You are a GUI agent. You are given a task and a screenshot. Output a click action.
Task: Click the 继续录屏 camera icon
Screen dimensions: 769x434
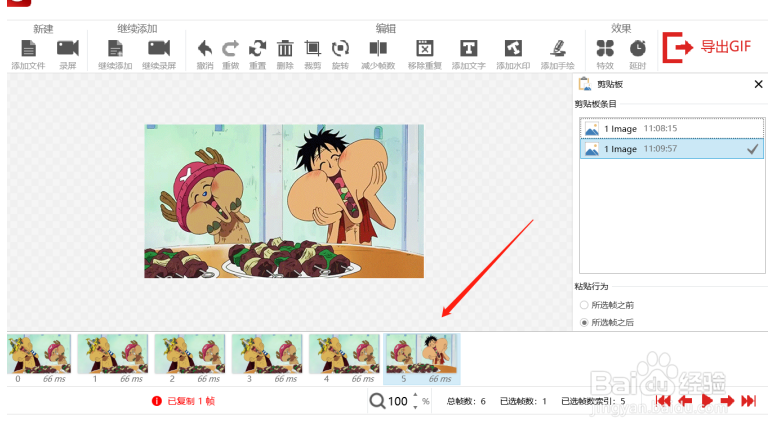[x=159, y=48]
